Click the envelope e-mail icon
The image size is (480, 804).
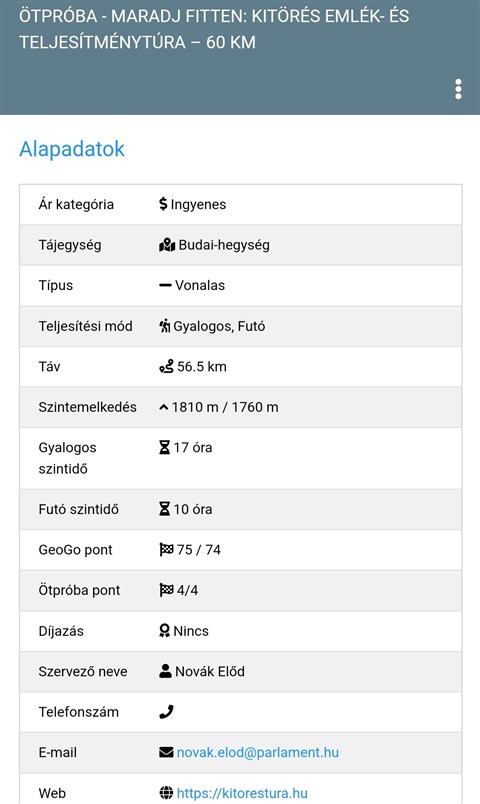pyautogui.click(x=166, y=752)
